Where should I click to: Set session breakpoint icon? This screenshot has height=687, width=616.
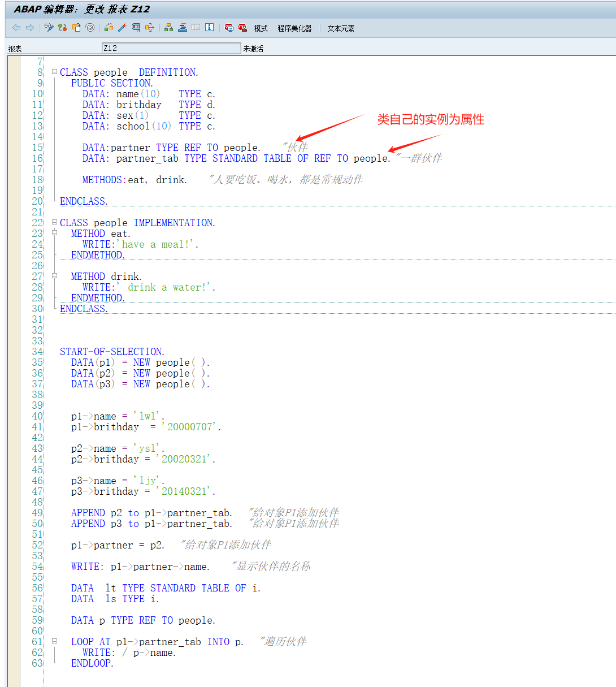coord(228,27)
